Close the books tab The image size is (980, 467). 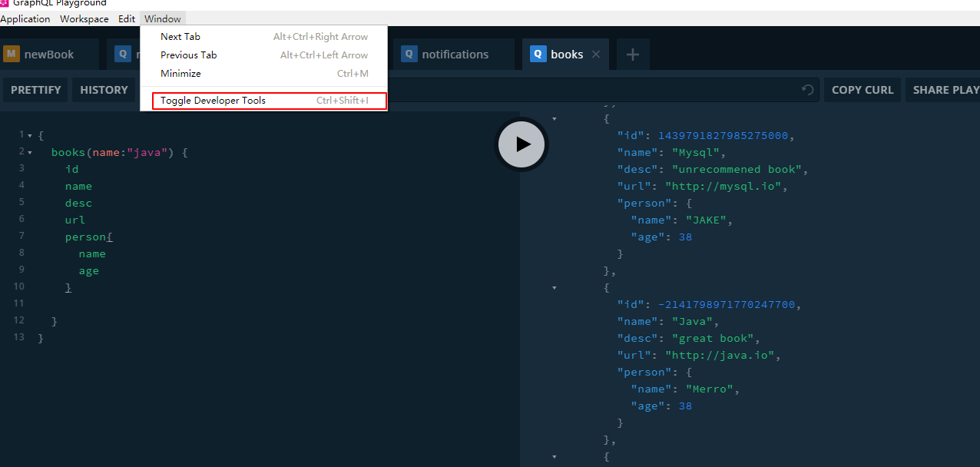pyautogui.click(x=596, y=55)
